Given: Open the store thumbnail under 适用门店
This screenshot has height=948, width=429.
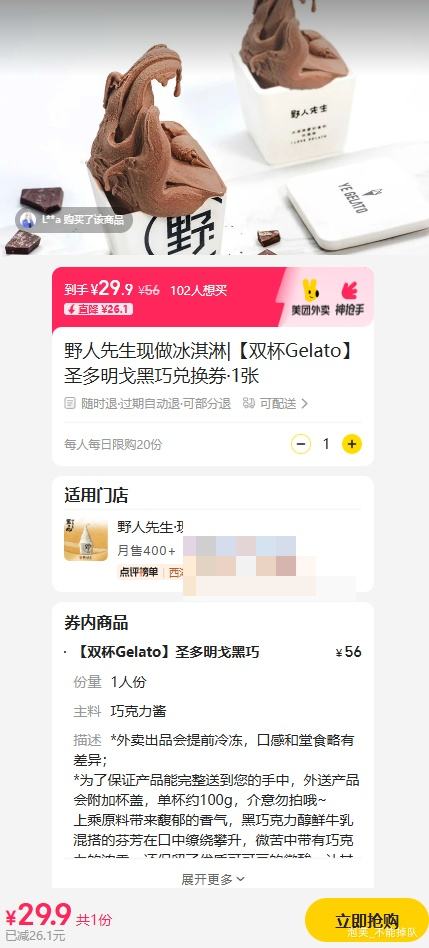Looking at the screenshot, I should (x=86, y=539).
